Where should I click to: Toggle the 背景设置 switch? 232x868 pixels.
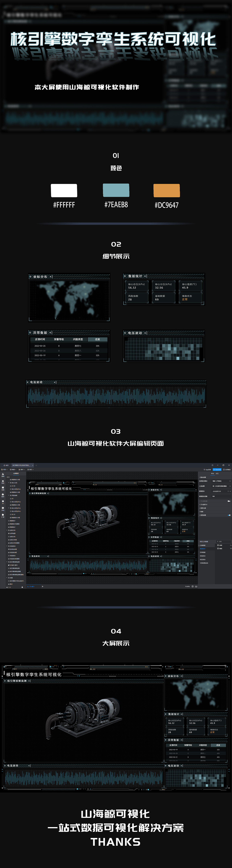coord(229,515)
